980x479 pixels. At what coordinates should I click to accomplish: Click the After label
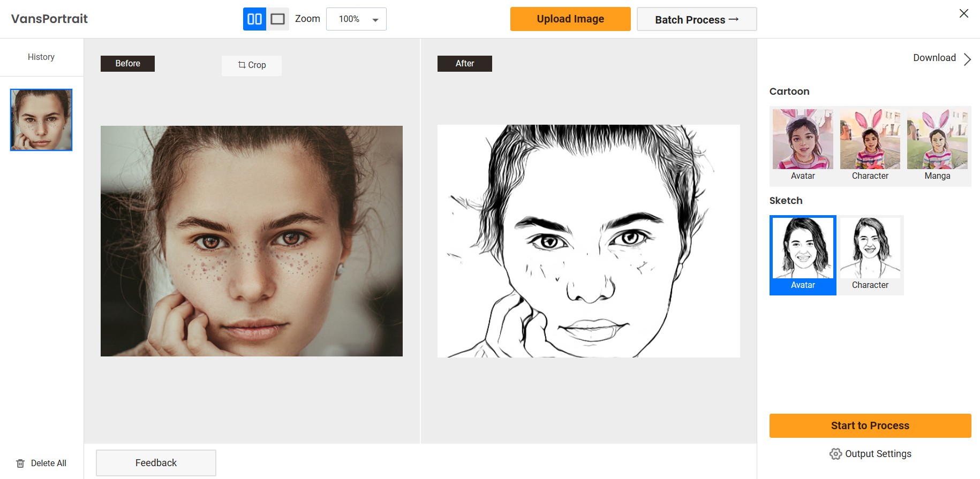tap(465, 63)
